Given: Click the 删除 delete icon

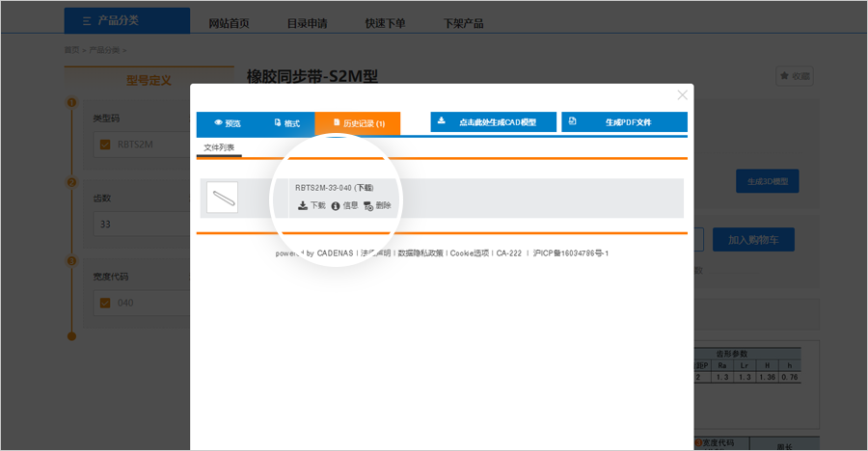Looking at the screenshot, I should tap(368, 205).
